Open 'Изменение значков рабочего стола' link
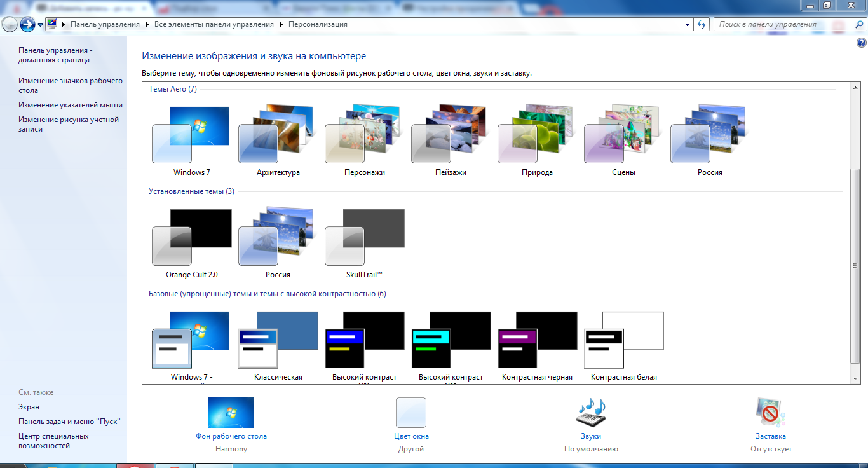This screenshot has width=868, height=468. (71, 85)
